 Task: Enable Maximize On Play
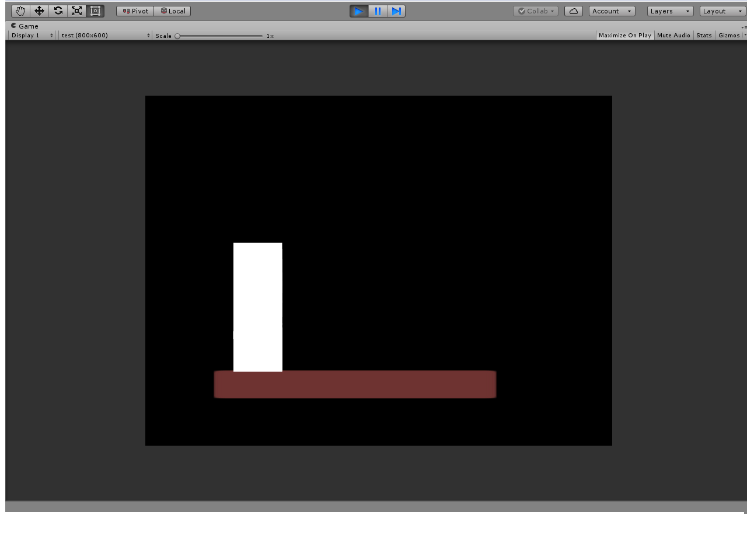624,35
